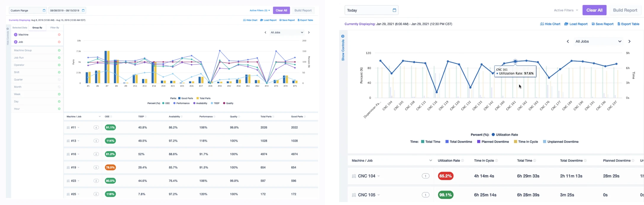Click the calendar icon in the Today field
Image resolution: width=644 pixels, height=205 pixels.
(x=394, y=10)
